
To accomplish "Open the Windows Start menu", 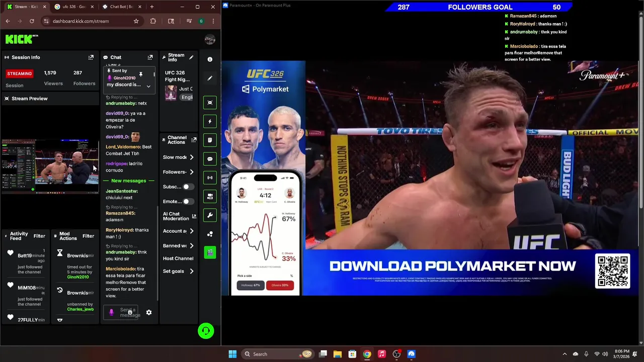I will coord(232,354).
